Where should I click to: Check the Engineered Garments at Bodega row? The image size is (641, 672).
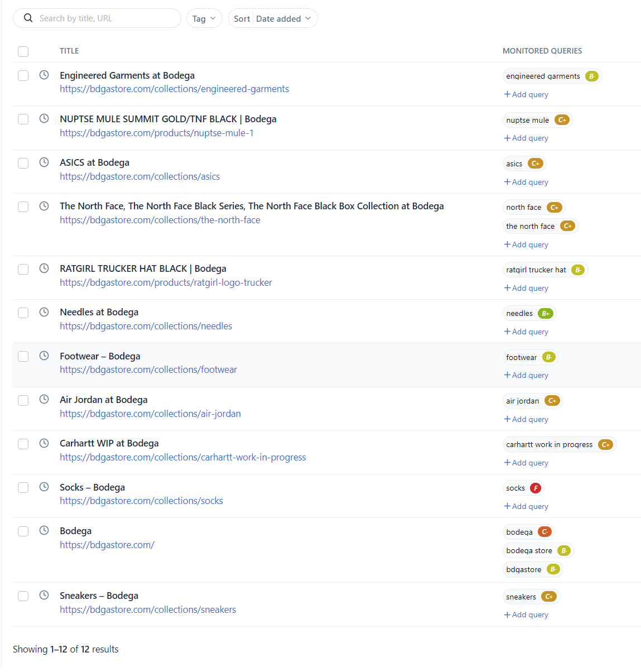click(23, 75)
